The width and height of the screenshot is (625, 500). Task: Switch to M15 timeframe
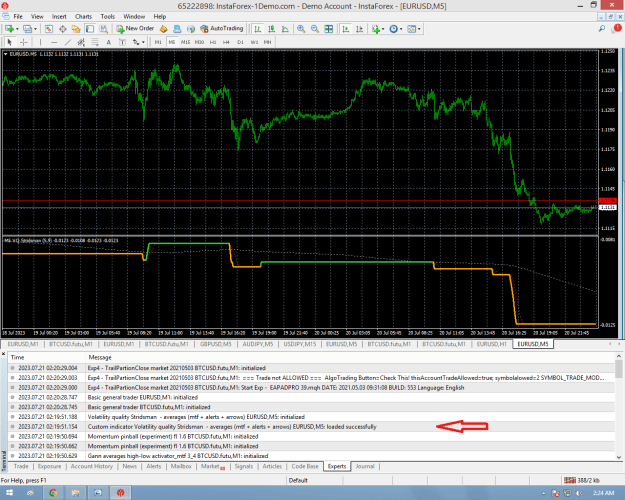185,42
